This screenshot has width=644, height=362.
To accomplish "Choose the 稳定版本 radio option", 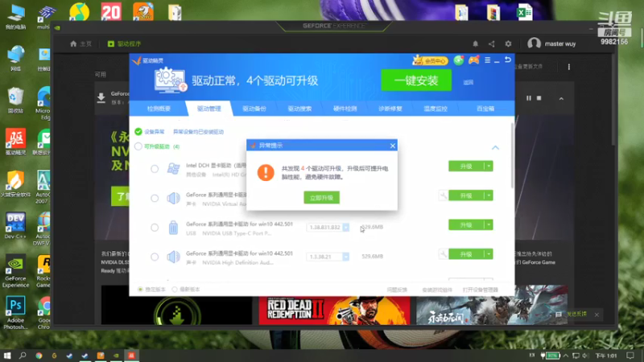I will [140, 290].
